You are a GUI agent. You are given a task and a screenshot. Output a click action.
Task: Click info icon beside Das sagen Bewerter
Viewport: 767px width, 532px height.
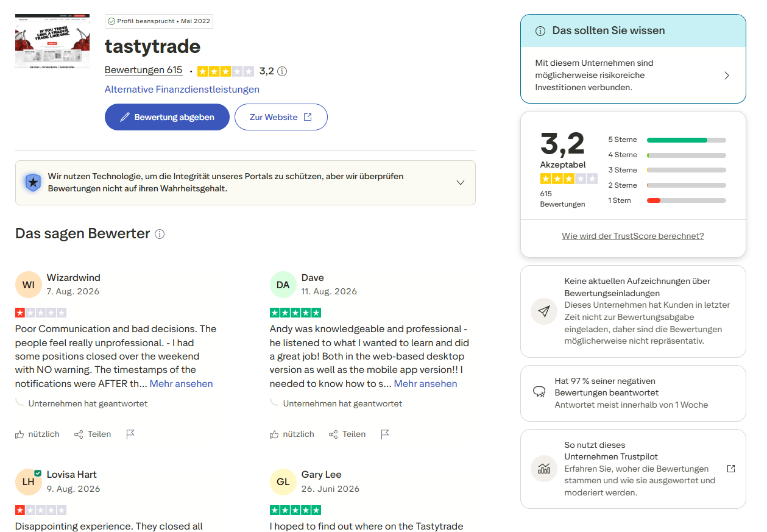pyautogui.click(x=160, y=234)
